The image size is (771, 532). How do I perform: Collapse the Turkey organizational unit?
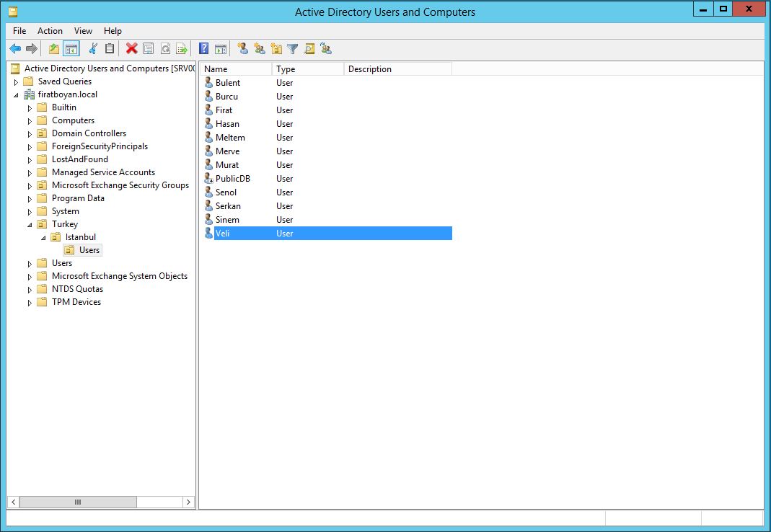click(30, 224)
